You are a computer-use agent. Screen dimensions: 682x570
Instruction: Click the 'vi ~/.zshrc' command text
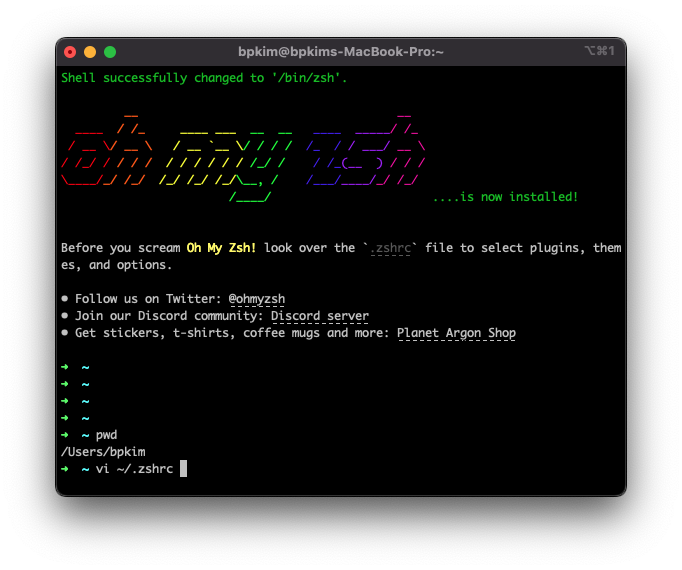(x=134, y=469)
